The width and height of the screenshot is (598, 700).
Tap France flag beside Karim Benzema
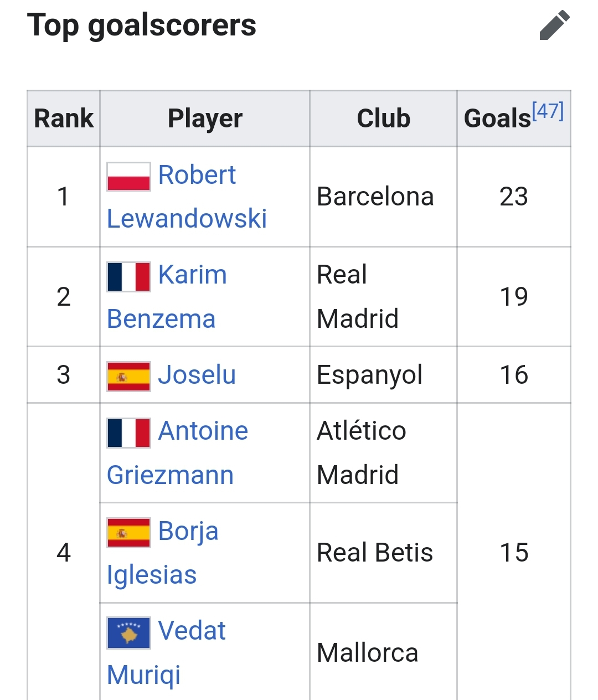[128, 277]
